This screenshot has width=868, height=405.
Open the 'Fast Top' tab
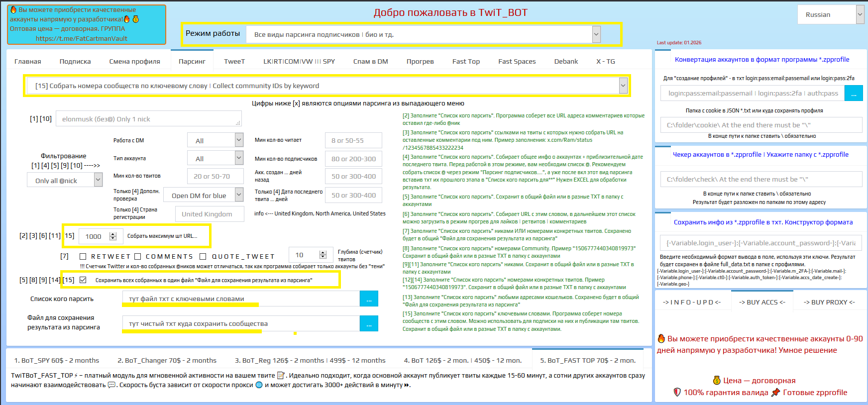(466, 61)
